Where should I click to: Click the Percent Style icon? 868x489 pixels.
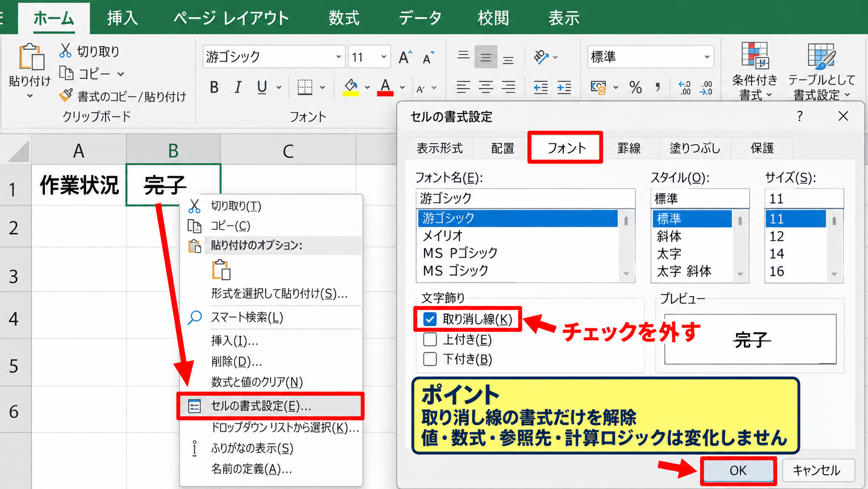pos(635,87)
